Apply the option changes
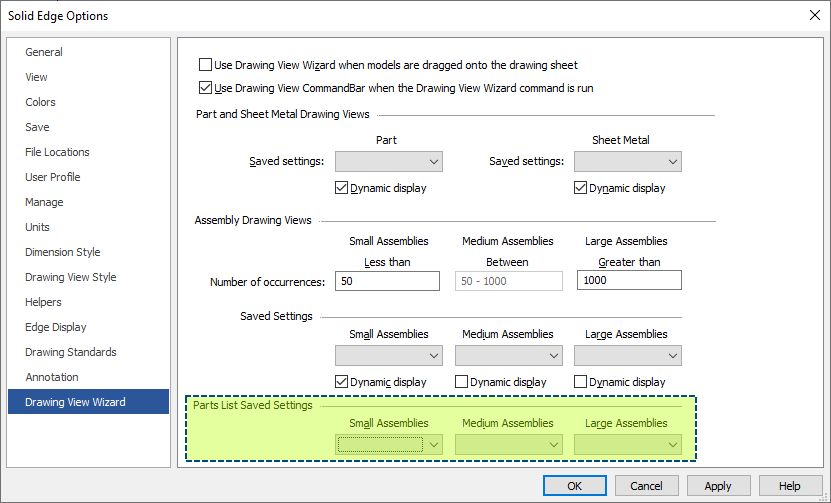Screen dimensions: 831x503 coord(718,486)
